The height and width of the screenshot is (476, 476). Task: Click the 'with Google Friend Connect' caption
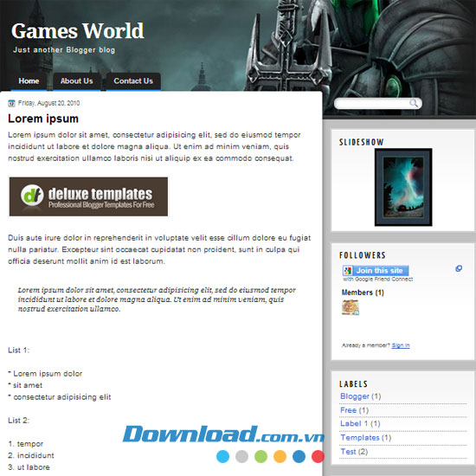point(378,279)
